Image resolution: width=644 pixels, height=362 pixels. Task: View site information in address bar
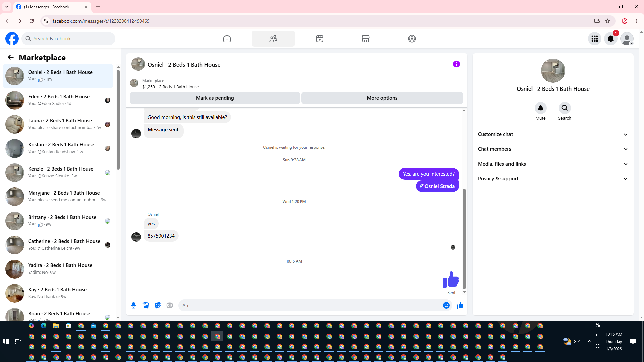(46, 21)
